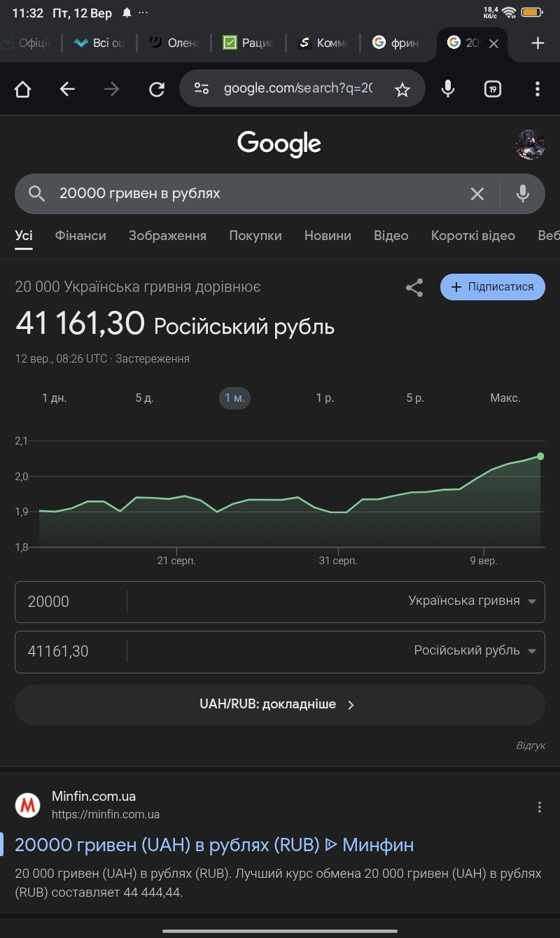This screenshot has width=560, height=938.
Task: Switch chart range to 1 р.
Action: click(x=325, y=398)
